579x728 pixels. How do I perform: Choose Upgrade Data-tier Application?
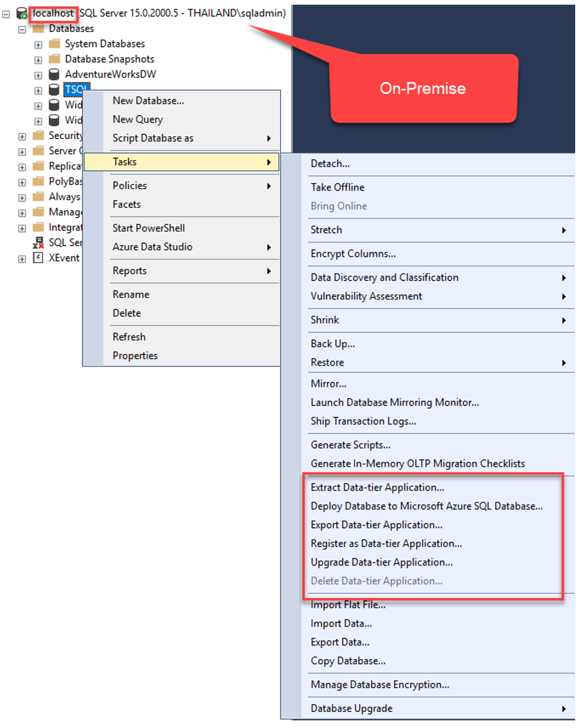point(428,562)
